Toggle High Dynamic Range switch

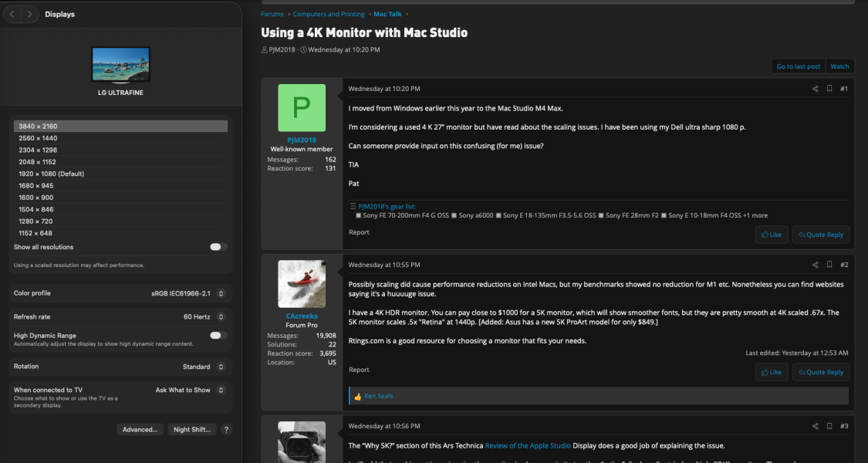pyautogui.click(x=218, y=336)
